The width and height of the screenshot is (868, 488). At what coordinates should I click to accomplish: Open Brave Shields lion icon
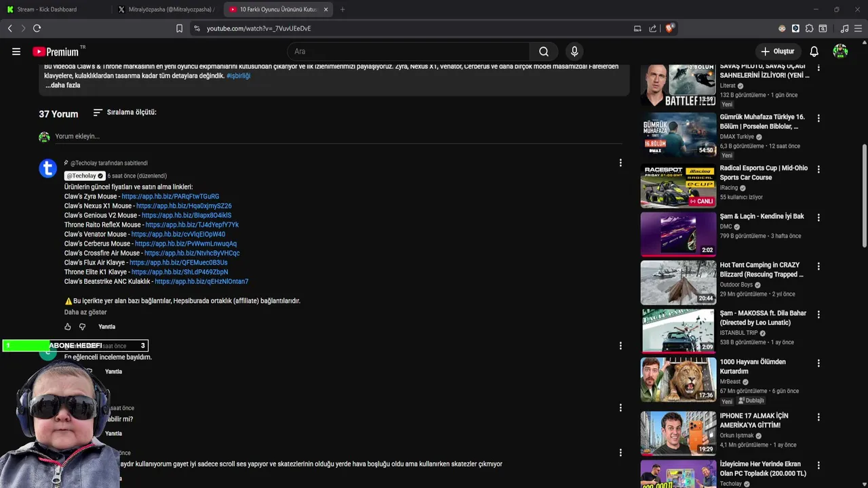669,28
